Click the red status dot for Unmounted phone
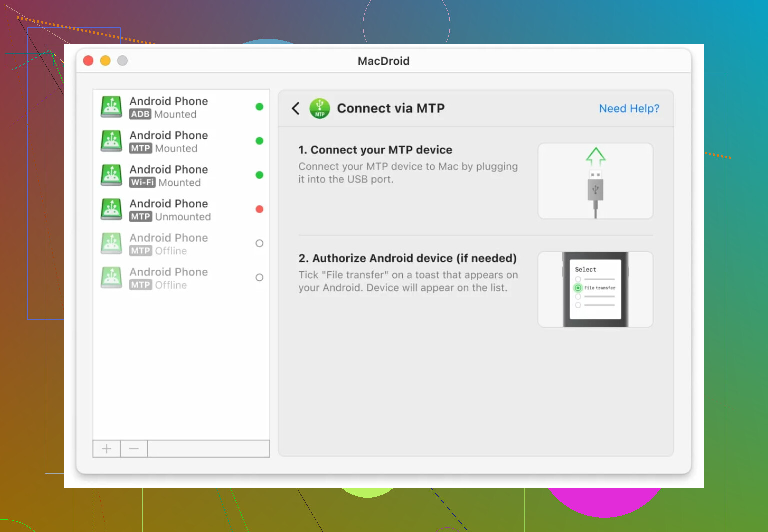Screen dimensions: 768x532 point(259,209)
